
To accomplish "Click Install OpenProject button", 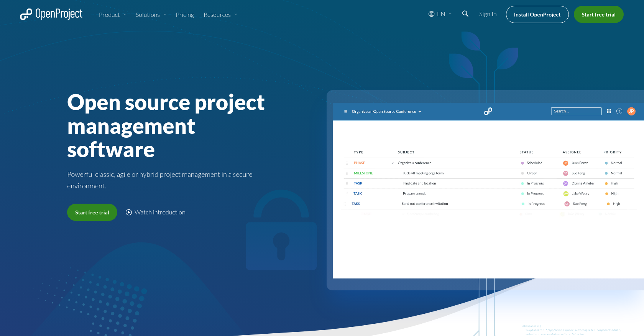I will coord(537,15).
